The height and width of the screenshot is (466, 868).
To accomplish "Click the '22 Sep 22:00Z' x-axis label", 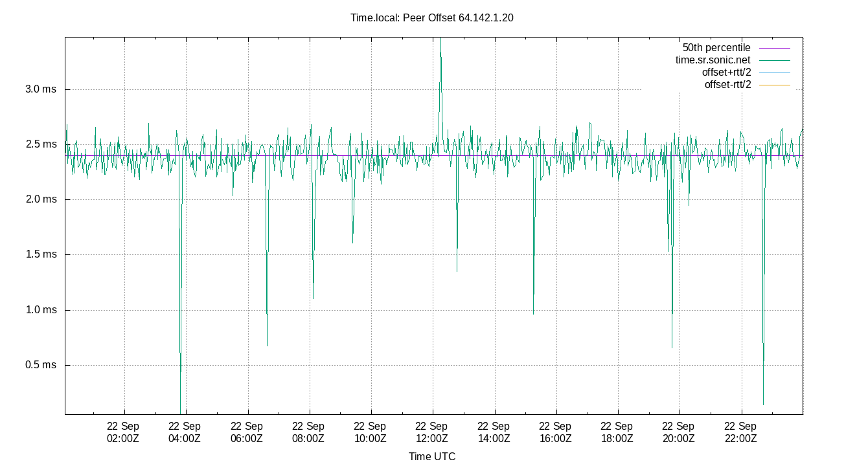I will click(741, 432).
